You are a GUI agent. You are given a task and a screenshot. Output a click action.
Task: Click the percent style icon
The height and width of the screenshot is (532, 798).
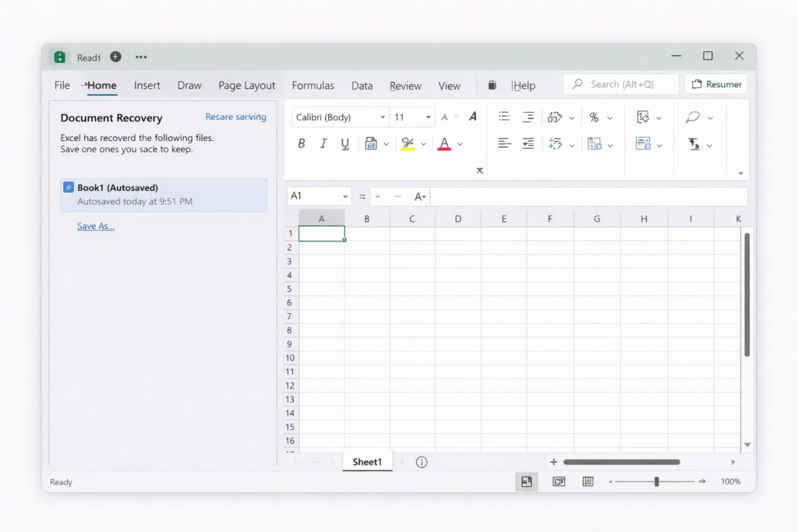pos(593,118)
